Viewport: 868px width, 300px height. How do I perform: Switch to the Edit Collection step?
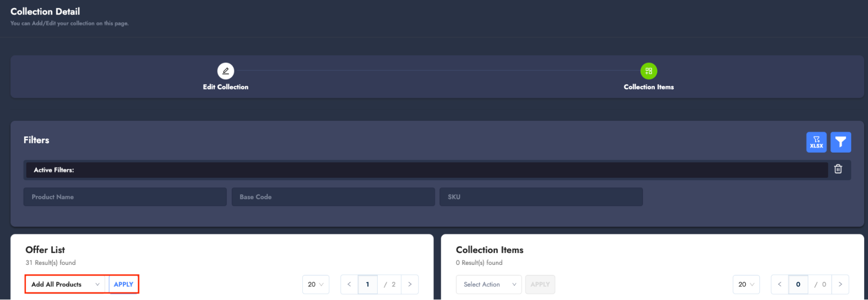(x=225, y=87)
